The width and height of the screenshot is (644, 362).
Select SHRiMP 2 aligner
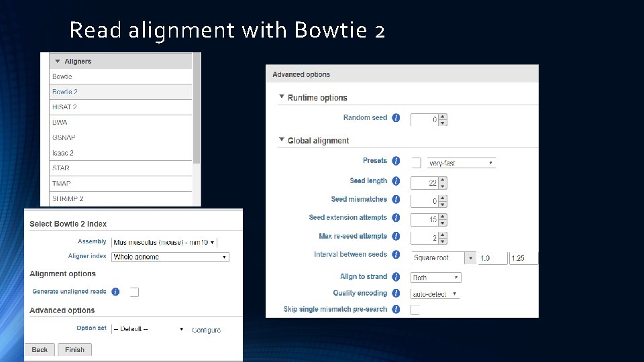(x=121, y=198)
